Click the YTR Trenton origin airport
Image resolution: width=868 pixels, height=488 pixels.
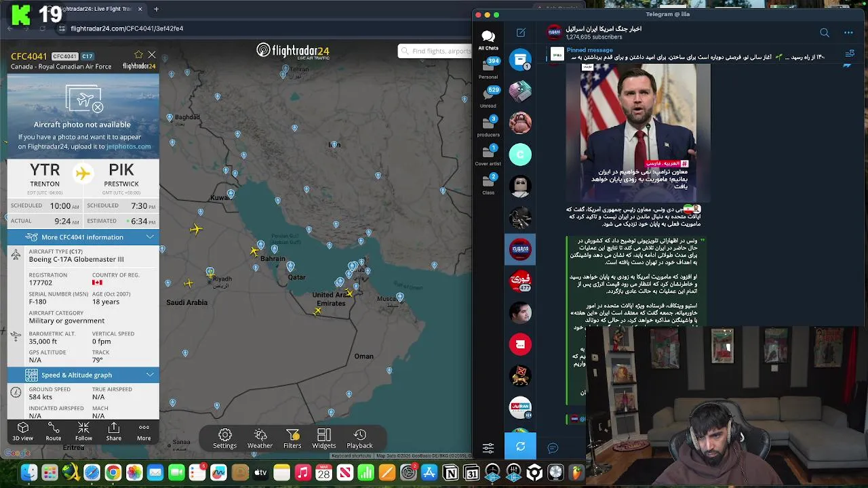pos(45,175)
